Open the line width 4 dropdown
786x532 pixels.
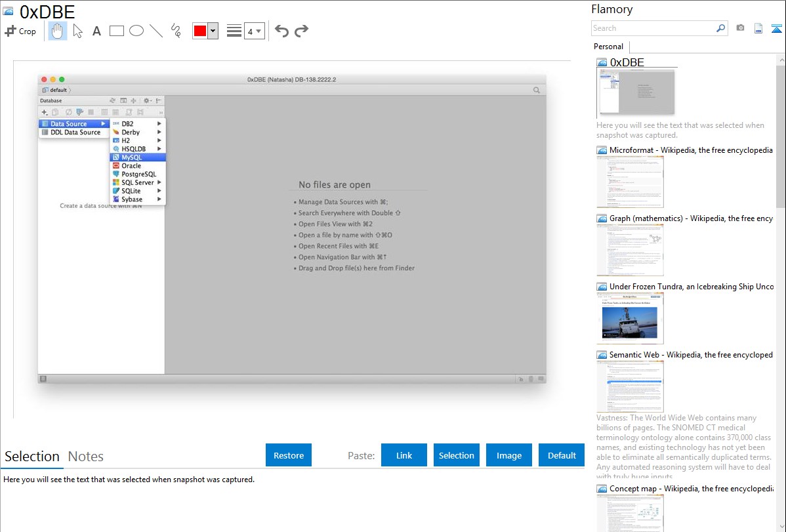[255, 31]
